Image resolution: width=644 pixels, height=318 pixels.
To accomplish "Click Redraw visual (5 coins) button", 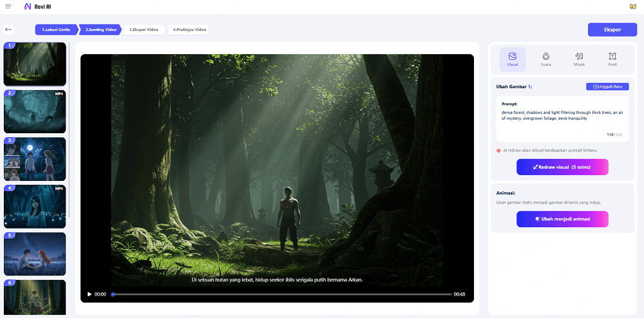I will tap(562, 167).
